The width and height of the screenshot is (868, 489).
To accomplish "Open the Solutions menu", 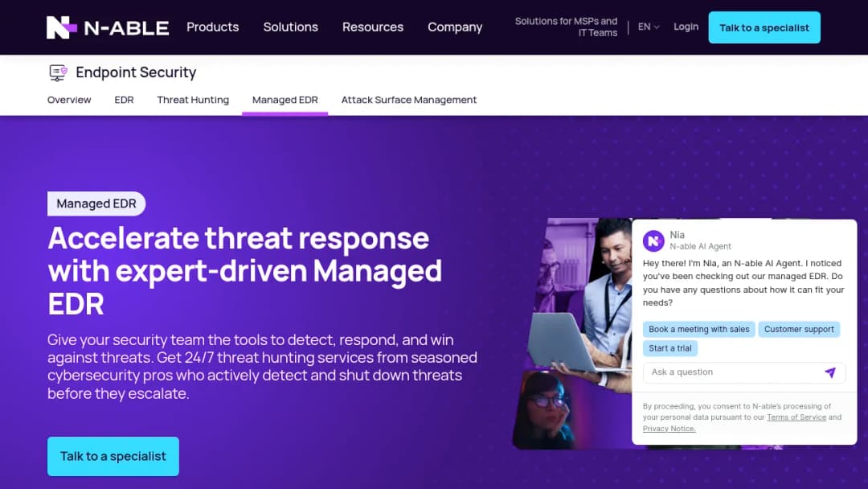I will pos(291,27).
